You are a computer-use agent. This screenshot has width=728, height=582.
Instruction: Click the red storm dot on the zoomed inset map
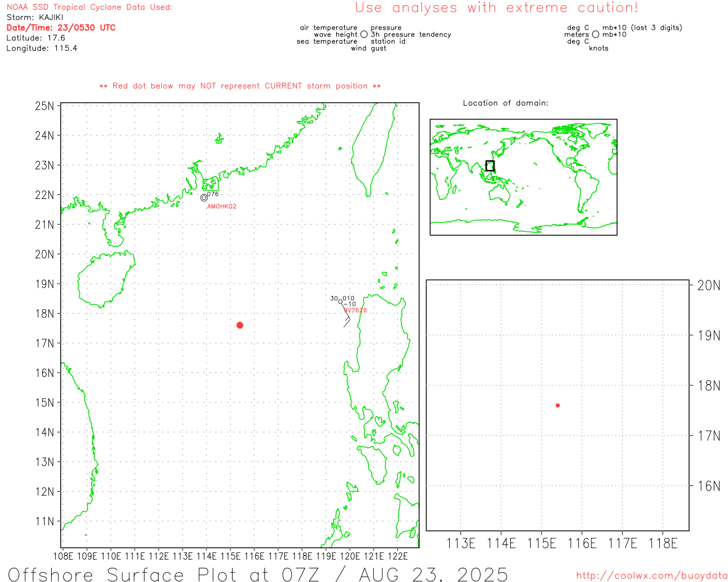558,405
